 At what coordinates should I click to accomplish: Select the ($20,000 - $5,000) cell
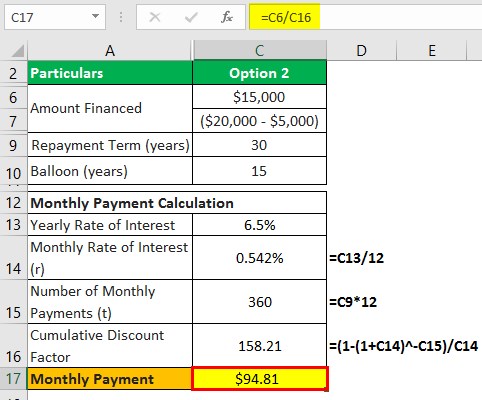tap(259, 121)
